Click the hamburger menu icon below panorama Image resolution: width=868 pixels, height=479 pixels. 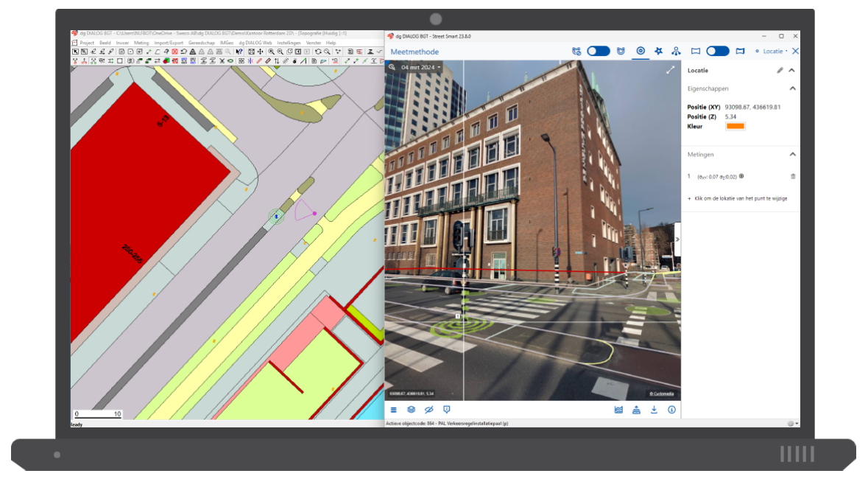click(x=393, y=410)
